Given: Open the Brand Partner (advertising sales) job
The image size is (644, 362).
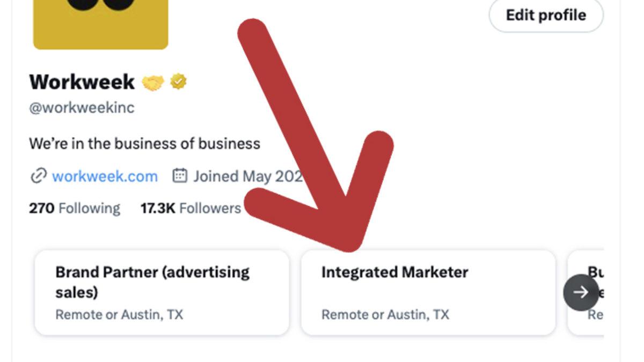Looking at the screenshot, I should pos(152,282).
